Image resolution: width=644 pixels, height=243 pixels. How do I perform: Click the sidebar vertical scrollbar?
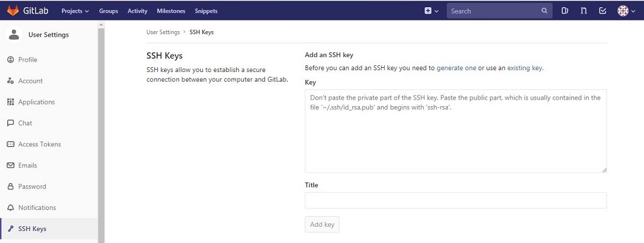(x=101, y=132)
